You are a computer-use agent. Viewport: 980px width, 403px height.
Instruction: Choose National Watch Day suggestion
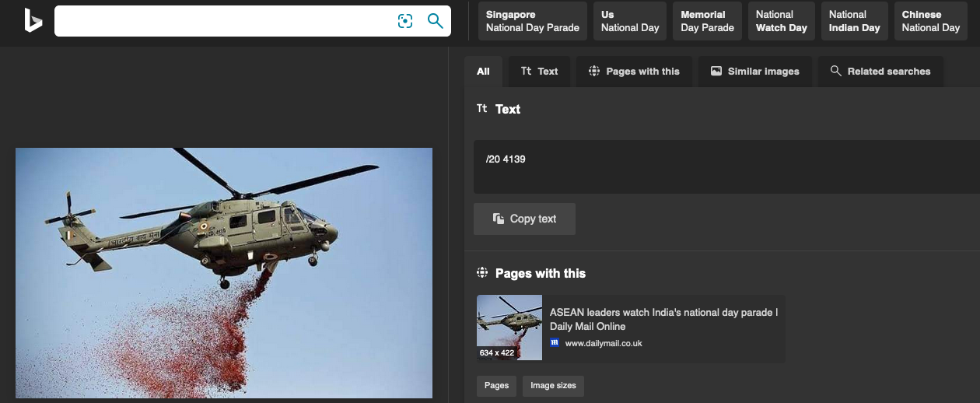click(x=781, y=21)
